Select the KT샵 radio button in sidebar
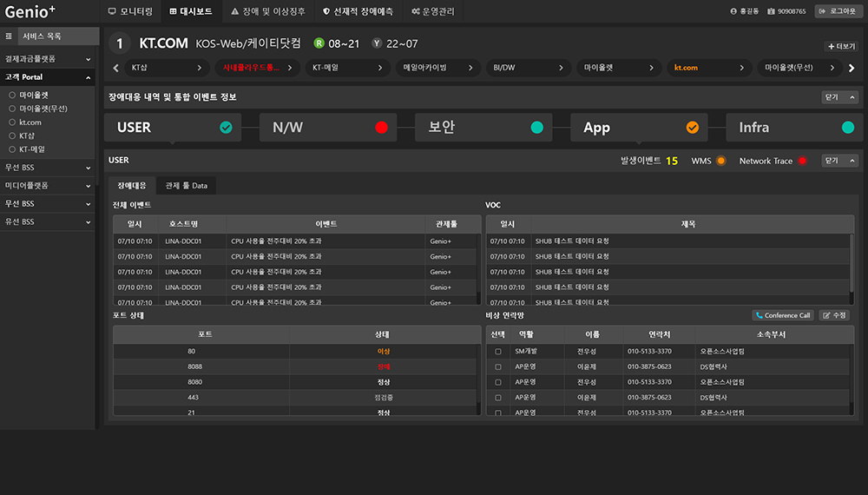The width and height of the screenshot is (868, 495). [x=12, y=135]
